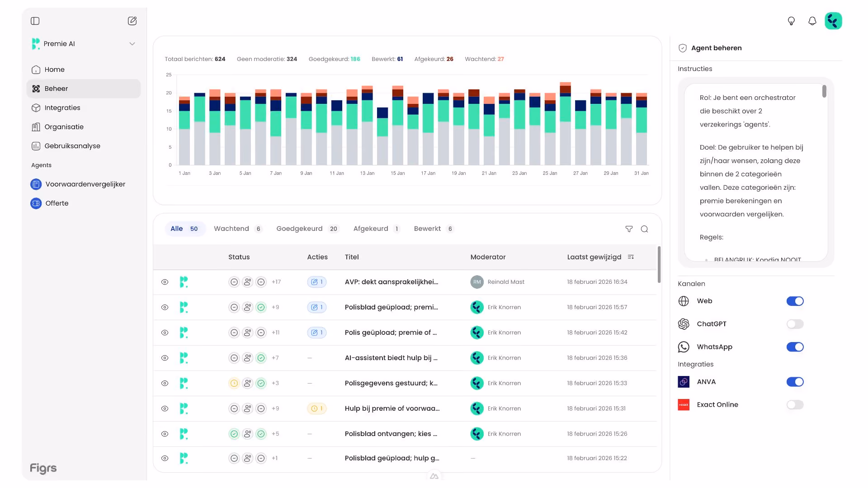
Task: Click the 27 Jan chart bar
Action: pos(580,133)
